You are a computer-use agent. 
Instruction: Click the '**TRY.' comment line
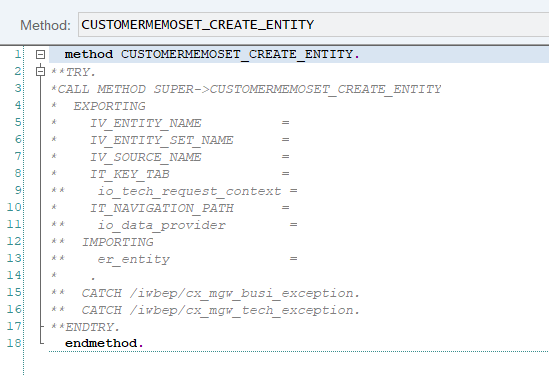(x=73, y=72)
